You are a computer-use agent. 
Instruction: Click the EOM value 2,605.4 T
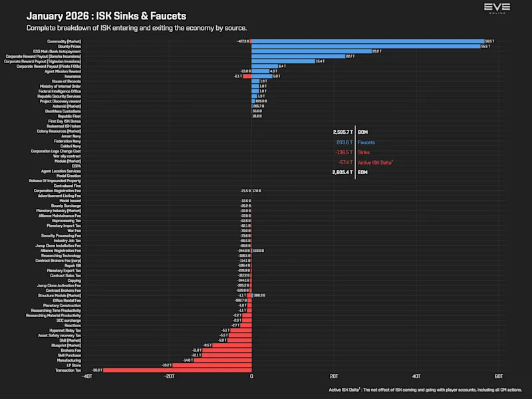342,172
